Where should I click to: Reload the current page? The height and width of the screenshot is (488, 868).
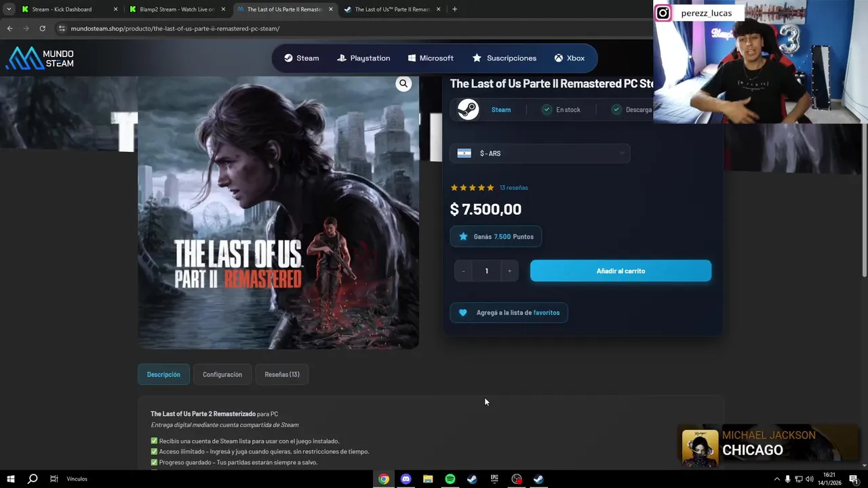pyautogui.click(x=42, y=28)
